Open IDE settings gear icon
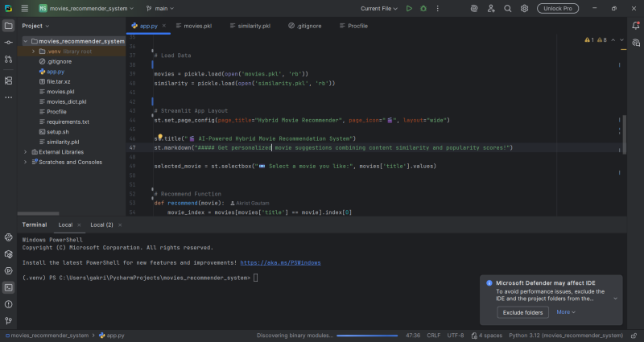644x342 pixels. click(x=524, y=8)
